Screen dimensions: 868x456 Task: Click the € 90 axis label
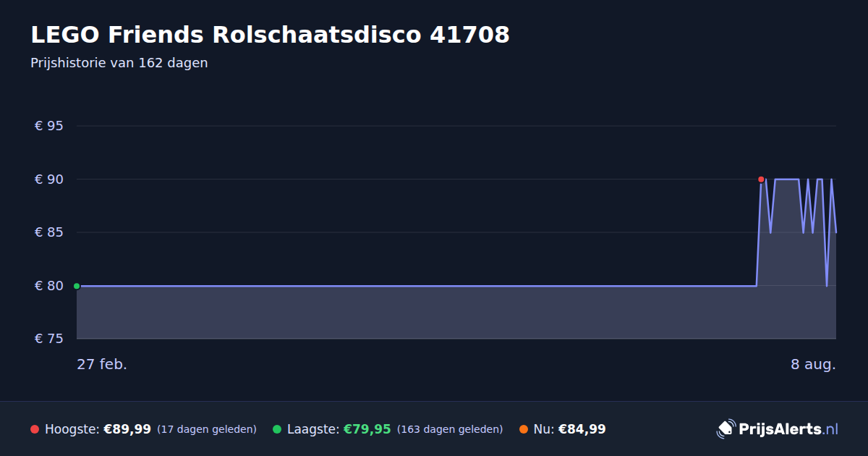[x=49, y=180]
